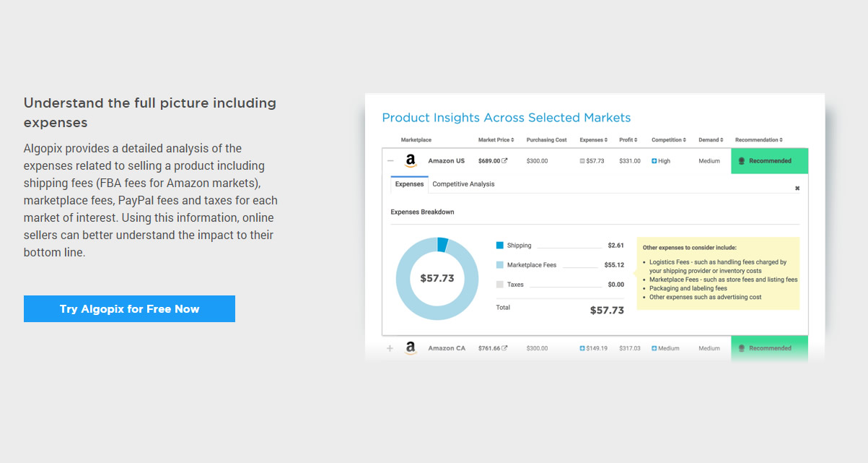868x463 pixels.
Task: Click Amazon US marketplace name
Action: (x=447, y=161)
